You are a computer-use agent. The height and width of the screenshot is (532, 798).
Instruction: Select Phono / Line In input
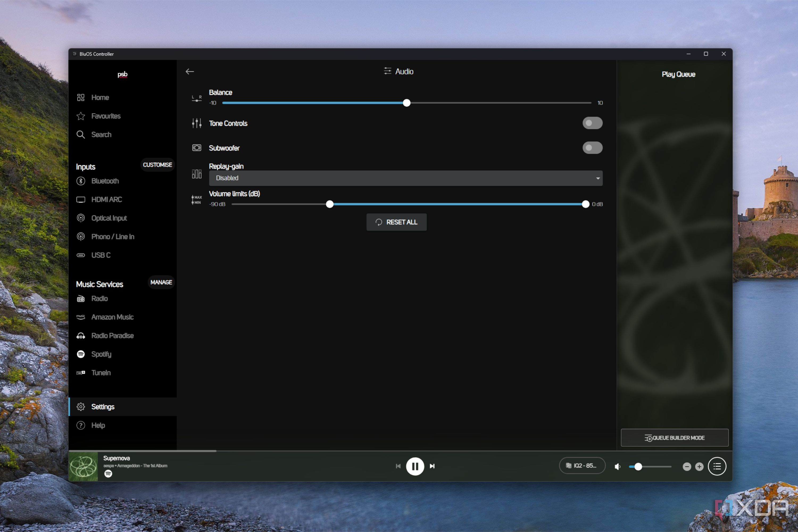tap(122, 236)
